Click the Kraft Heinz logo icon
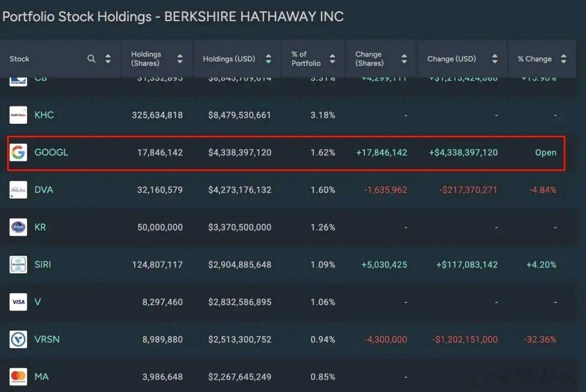 [x=18, y=115]
